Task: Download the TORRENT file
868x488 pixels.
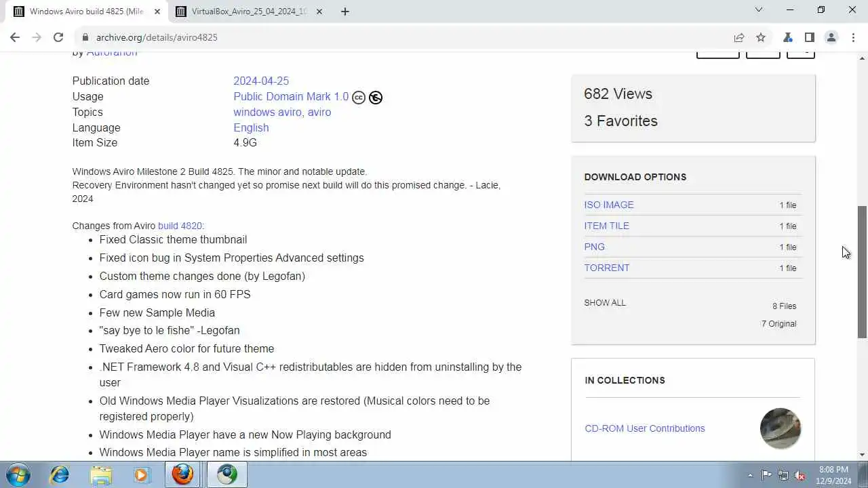Action: 607,268
